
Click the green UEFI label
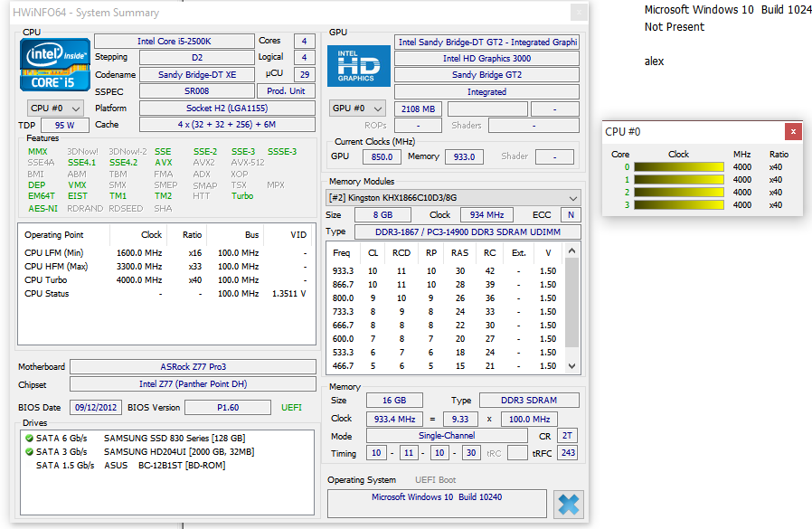tap(291, 408)
